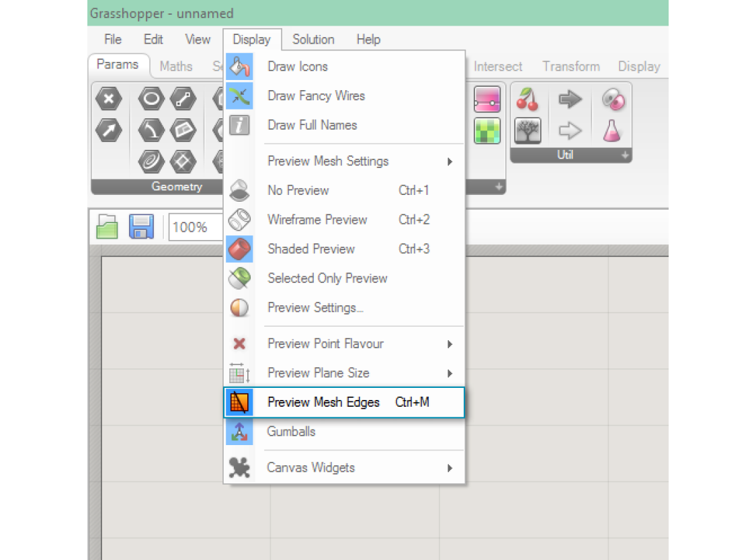Turn off Gumballs display
This screenshot has height=560, width=756.
point(291,432)
